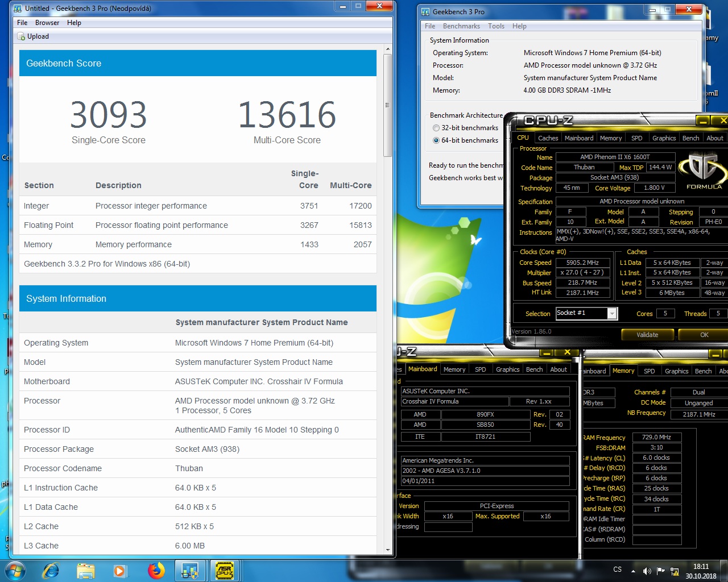Viewport: 728px width, 582px height.
Task: Select 64-bit benchmarks radio button
Action: (436, 140)
